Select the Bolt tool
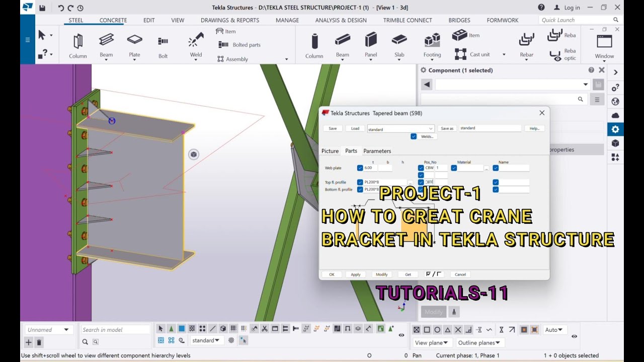This screenshot has height=362, width=644. (x=163, y=46)
